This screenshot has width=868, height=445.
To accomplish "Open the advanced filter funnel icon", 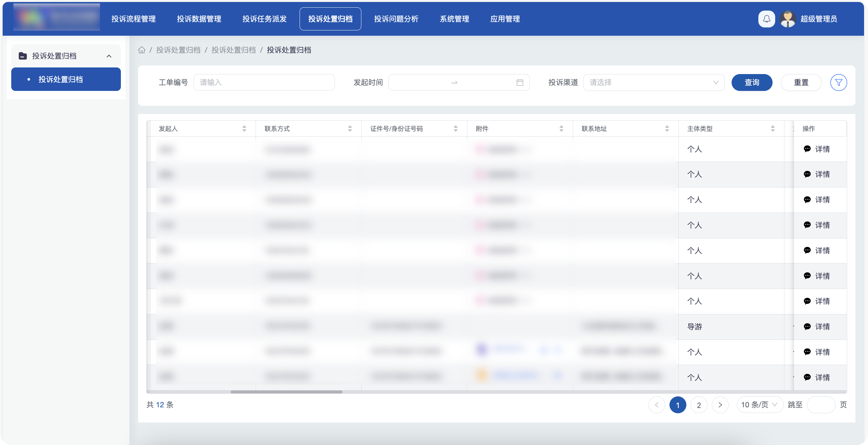I will (838, 82).
